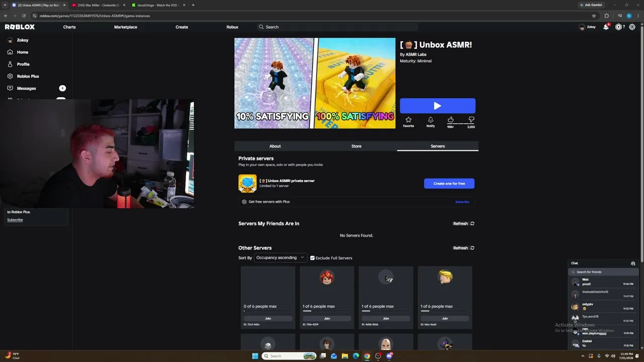This screenshot has height=362, width=644.
Task: Open Discord from the taskbar
Action: pos(389,356)
